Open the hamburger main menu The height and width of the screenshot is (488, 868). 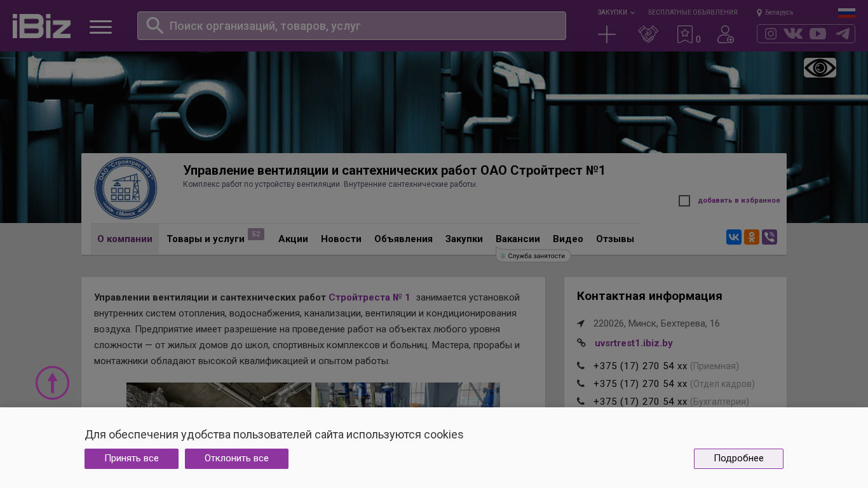click(x=100, y=27)
